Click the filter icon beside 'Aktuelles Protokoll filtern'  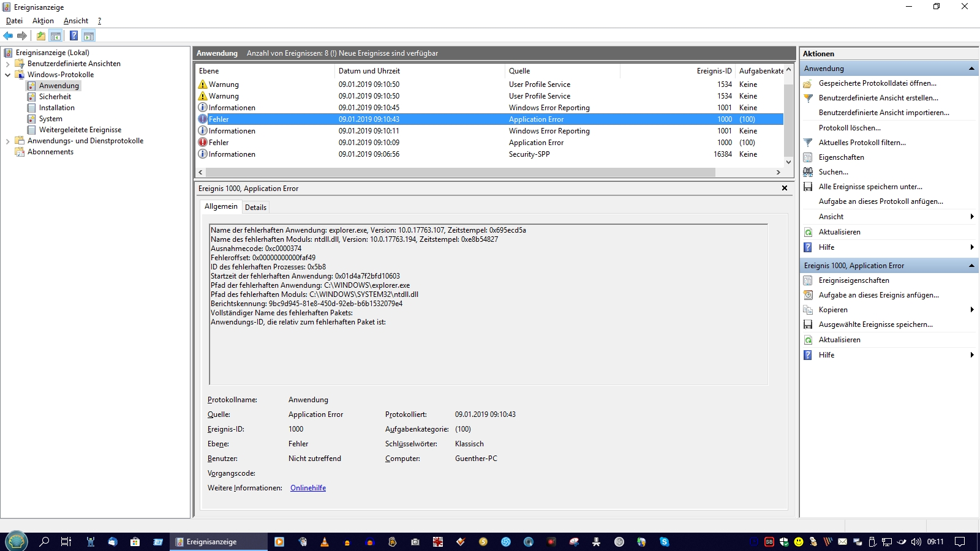click(x=808, y=143)
